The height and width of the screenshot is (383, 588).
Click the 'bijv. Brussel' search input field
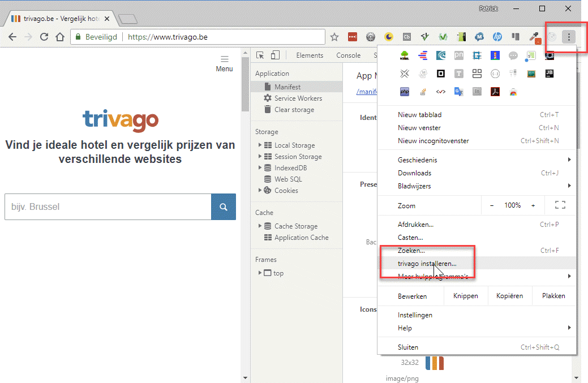tap(108, 207)
